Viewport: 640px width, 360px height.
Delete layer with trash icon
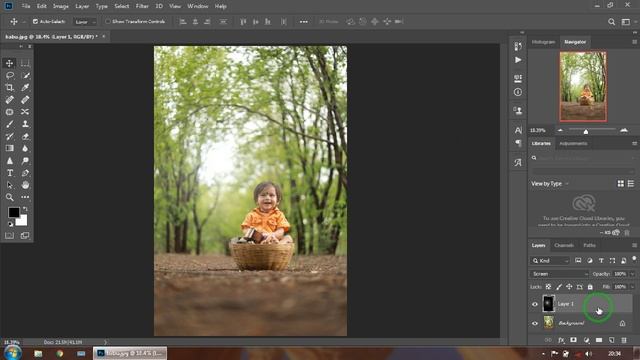624,340
